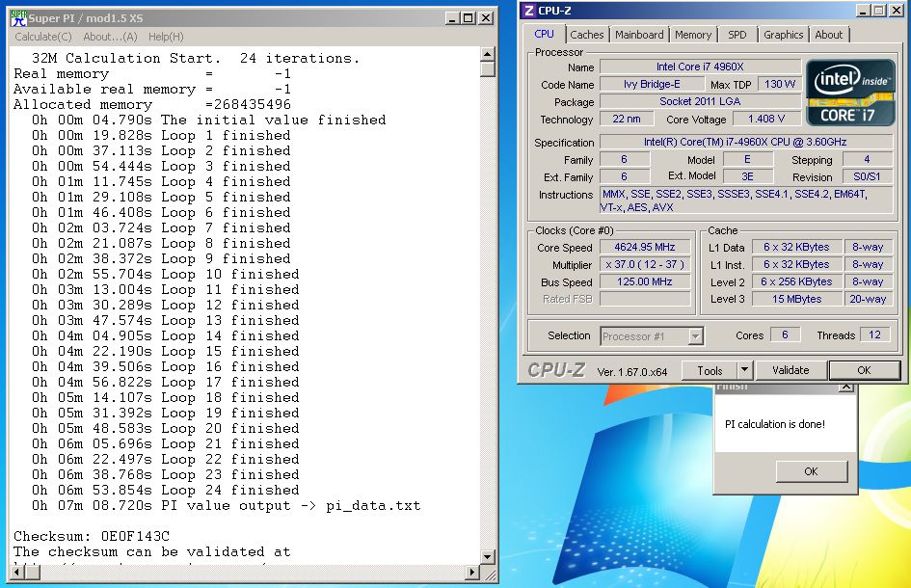Expand the Tools button dropdown arrow
911x588 pixels.
tap(744, 370)
